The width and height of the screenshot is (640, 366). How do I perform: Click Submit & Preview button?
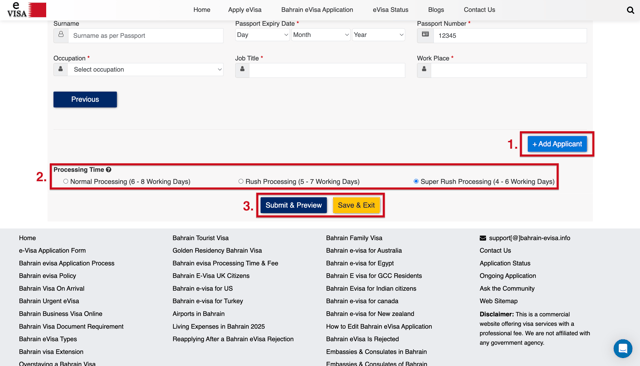tap(293, 205)
